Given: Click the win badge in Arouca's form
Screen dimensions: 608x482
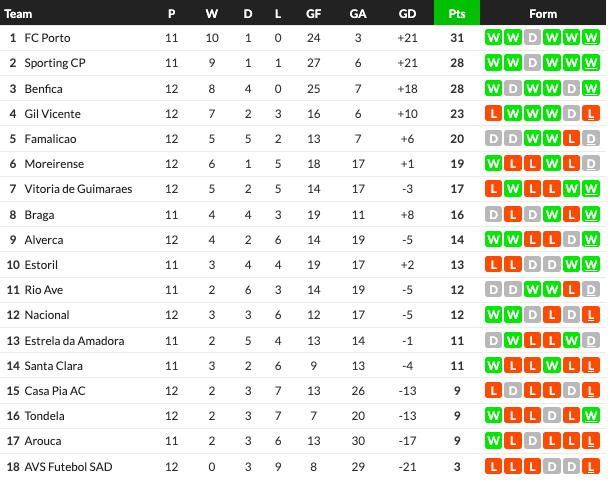Looking at the screenshot, I should (494, 440).
